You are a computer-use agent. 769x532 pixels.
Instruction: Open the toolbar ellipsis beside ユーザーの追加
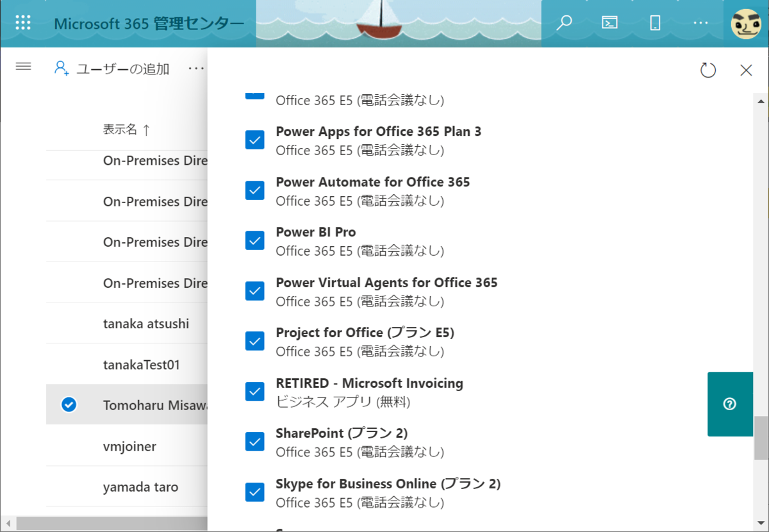pyautogui.click(x=196, y=69)
